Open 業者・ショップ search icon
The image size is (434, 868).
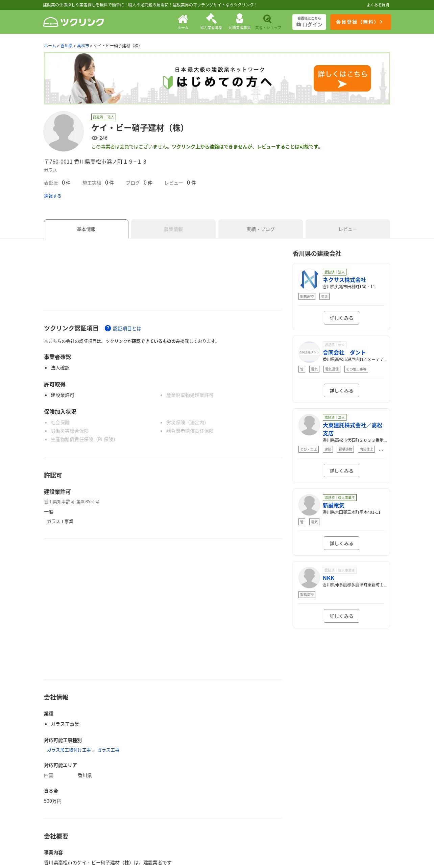(x=268, y=22)
